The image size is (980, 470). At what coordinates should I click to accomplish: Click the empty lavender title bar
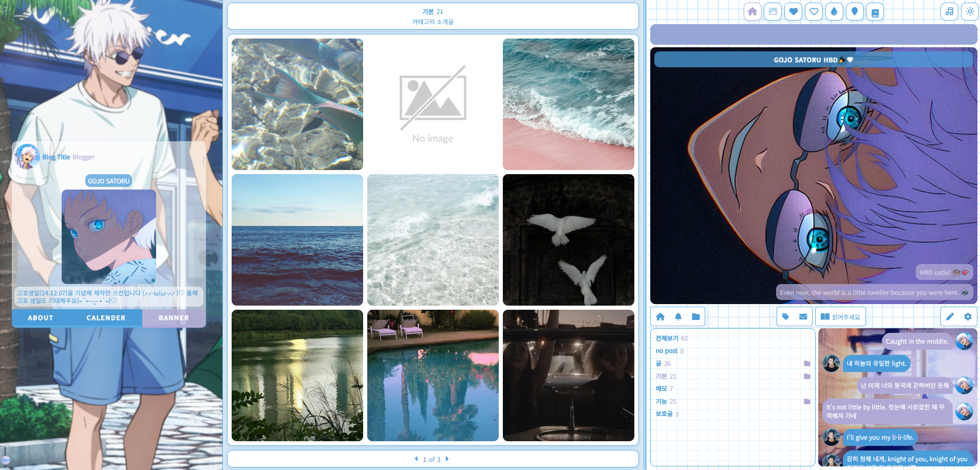coord(814,34)
